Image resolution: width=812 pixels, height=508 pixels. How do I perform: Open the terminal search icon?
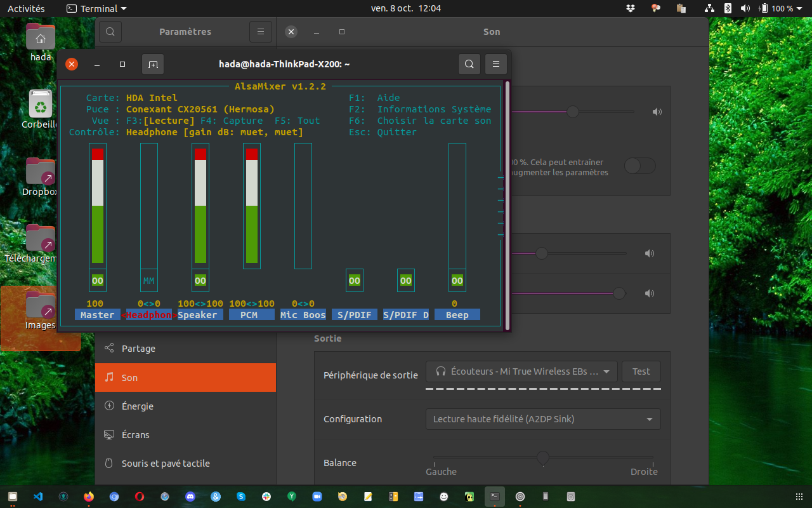(469, 64)
